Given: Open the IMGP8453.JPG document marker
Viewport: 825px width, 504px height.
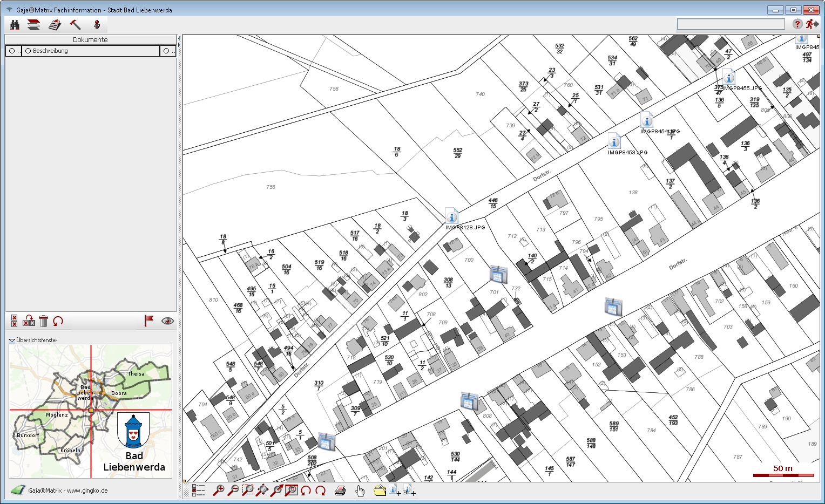Looking at the screenshot, I should [x=614, y=141].
